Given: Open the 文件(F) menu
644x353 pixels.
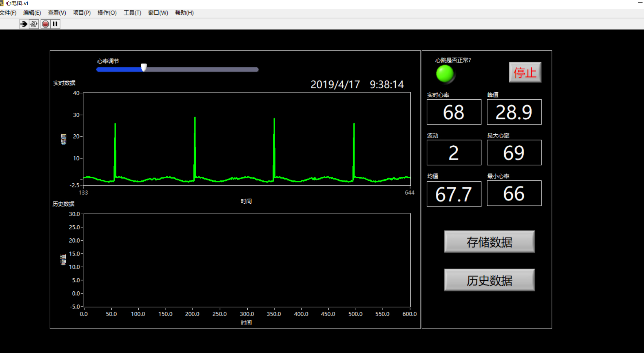Looking at the screenshot, I should tap(8, 13).
